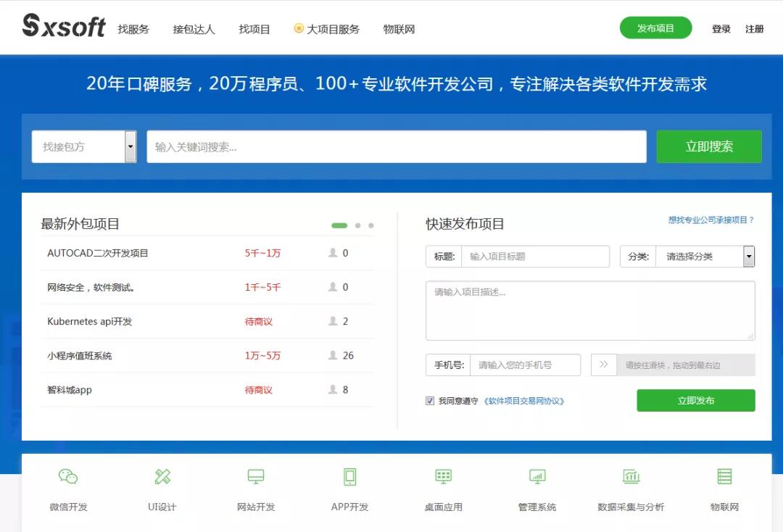
Task: Open the 网站开发 monitor icon
Action: point(255,477)
